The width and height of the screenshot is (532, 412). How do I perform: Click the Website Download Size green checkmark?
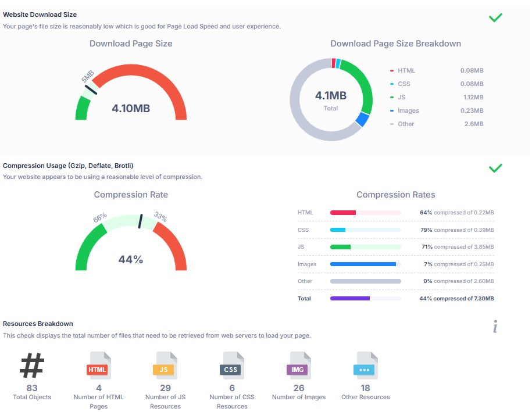click(x=495, y=17)
